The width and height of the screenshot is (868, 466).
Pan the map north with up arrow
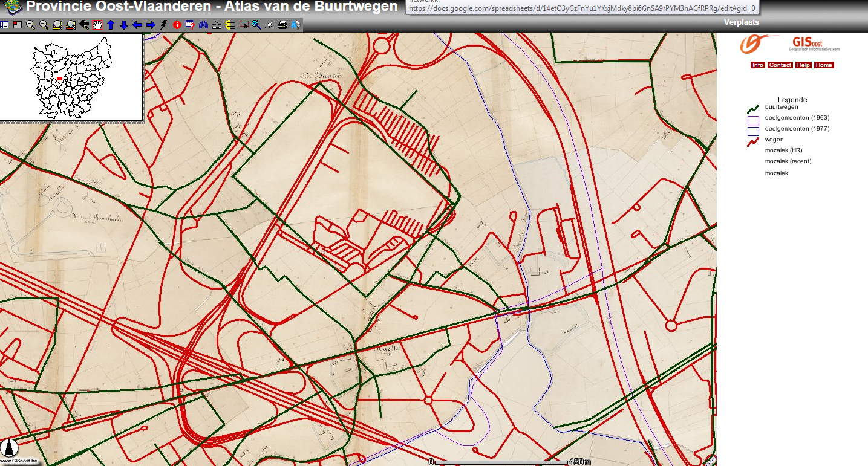click(x=111, y=25)
